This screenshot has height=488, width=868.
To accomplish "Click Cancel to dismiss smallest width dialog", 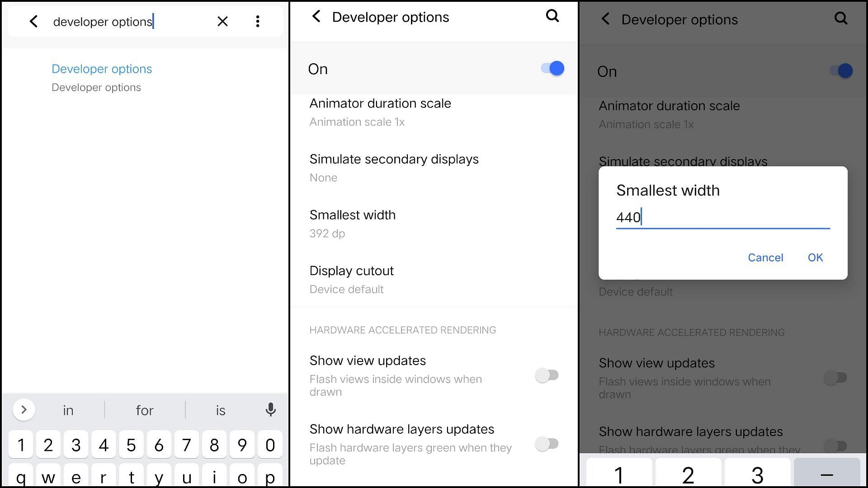I will pyautogui.click(x=765, y=258).
